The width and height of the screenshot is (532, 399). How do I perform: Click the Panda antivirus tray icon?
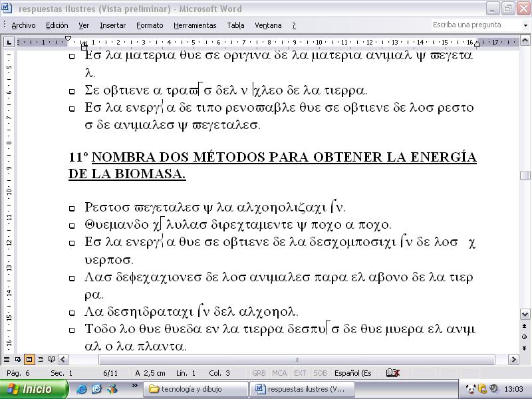[471, 389]
